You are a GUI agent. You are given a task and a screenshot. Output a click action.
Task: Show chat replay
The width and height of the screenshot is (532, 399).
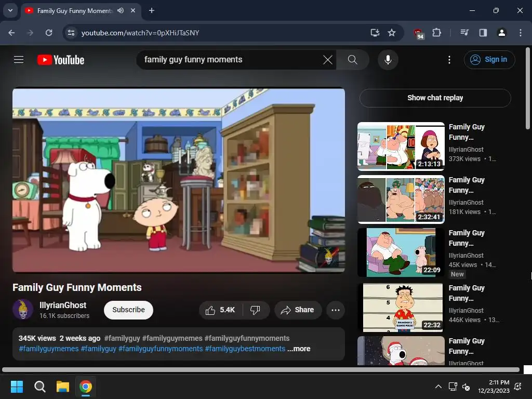pyautogui.click(x=435, y=98)
